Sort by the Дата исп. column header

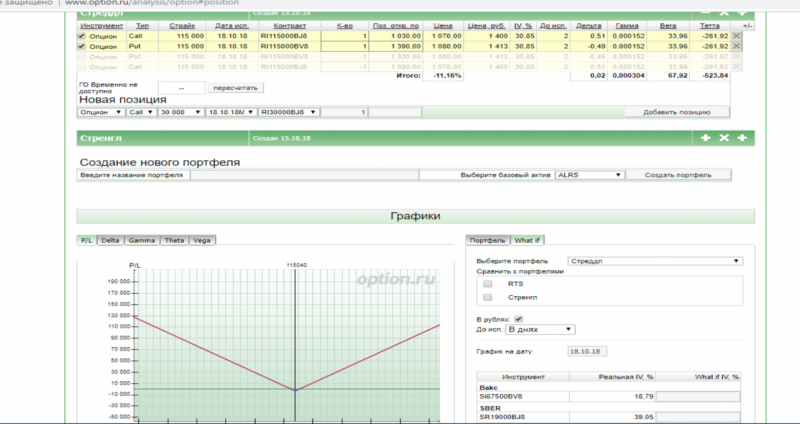pyautogui.click(x=232, y=26)
